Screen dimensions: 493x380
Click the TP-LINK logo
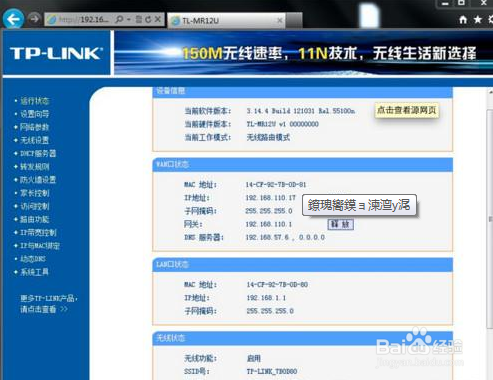56,53
